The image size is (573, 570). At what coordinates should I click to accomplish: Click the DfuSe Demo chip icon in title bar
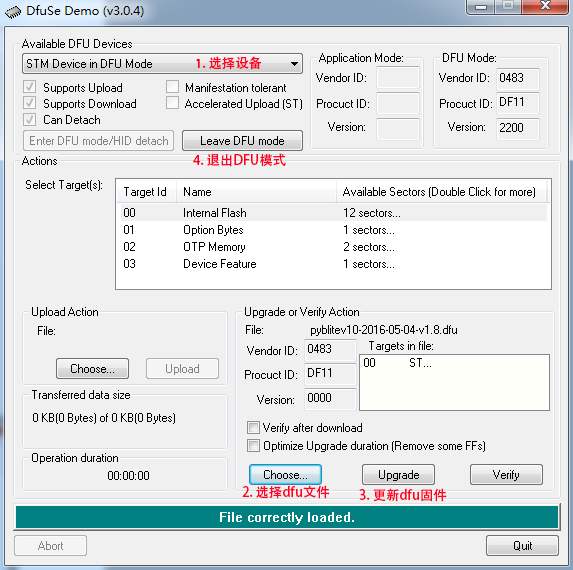13,12
